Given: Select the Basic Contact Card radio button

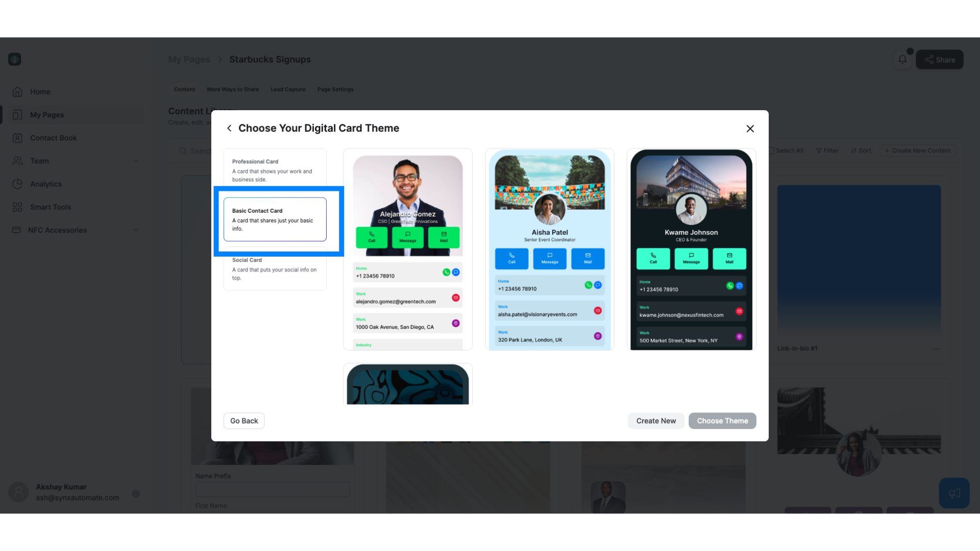Looking at the screenshot, I should (275, 219).
